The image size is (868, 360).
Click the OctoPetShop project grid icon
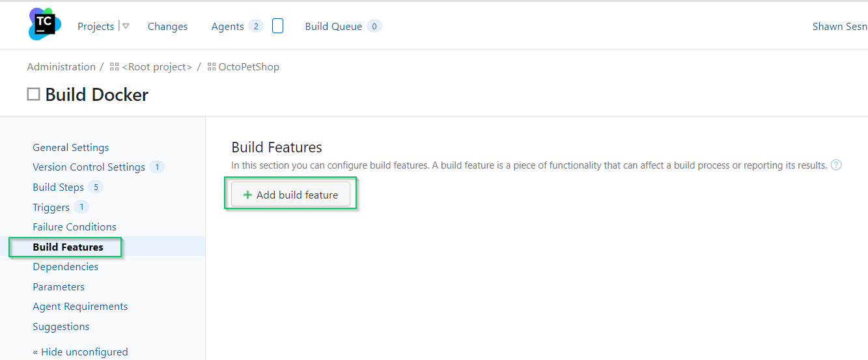212,67
